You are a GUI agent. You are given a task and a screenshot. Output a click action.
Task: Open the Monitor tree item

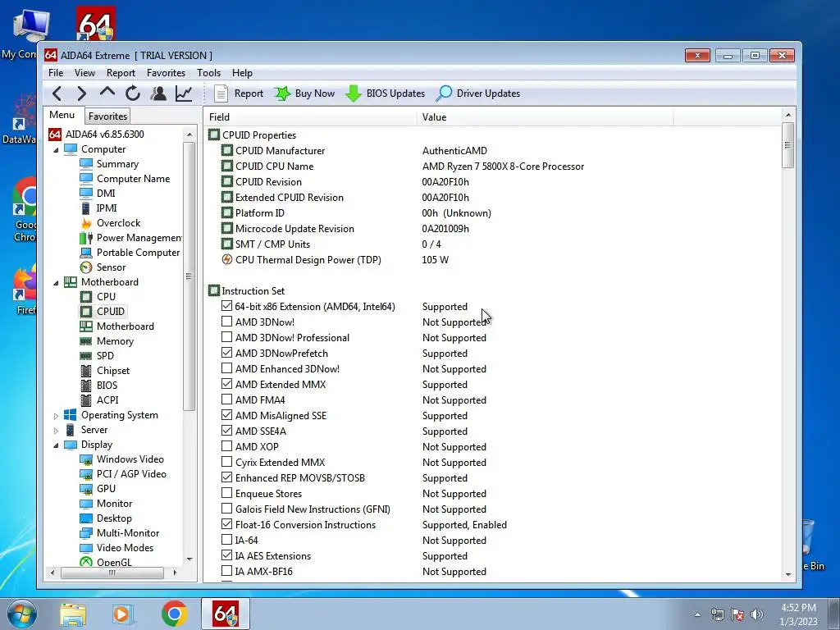[114, 504]
